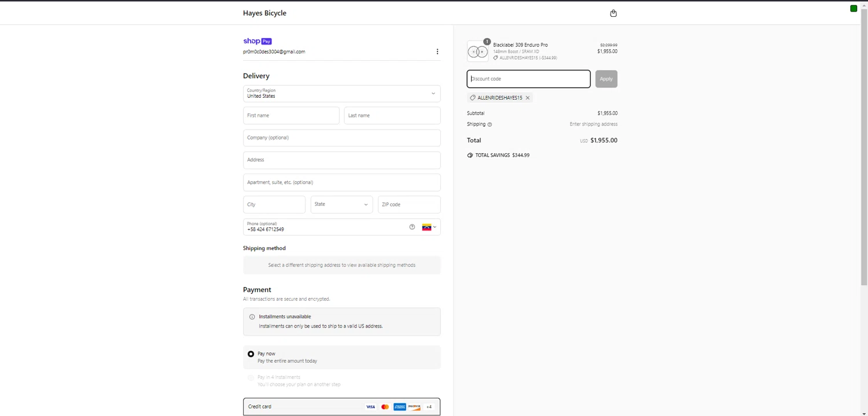The width and height of the screenshot is (868, 416).
Task: Select Pay in 4 installments radio option
Action: click(251, 377)
